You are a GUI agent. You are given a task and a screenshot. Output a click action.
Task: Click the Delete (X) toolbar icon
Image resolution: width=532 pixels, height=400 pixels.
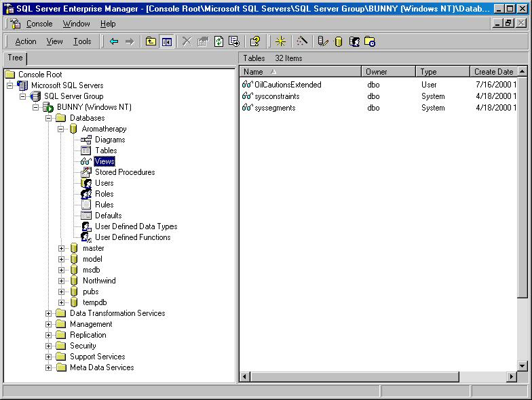pyautogui.click(x=187, y=42)
